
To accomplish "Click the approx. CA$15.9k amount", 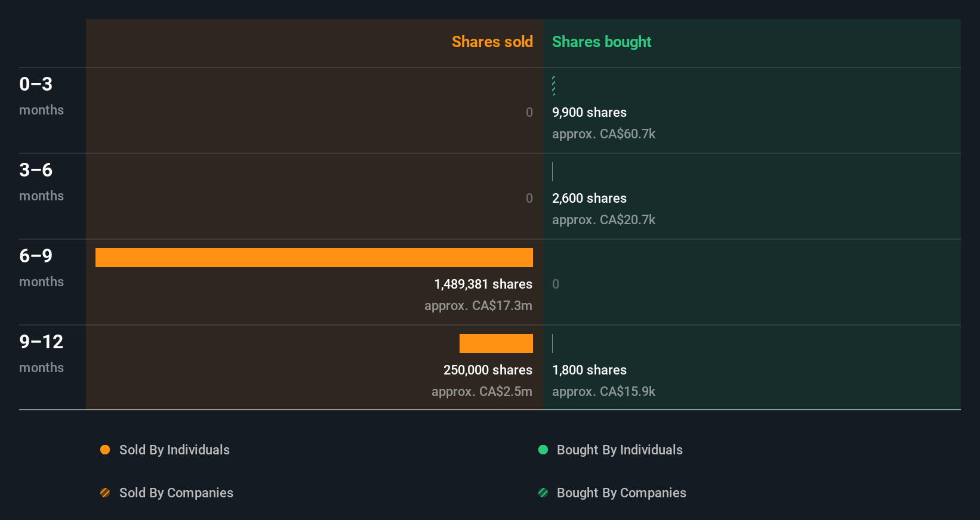I will point(603,391).
